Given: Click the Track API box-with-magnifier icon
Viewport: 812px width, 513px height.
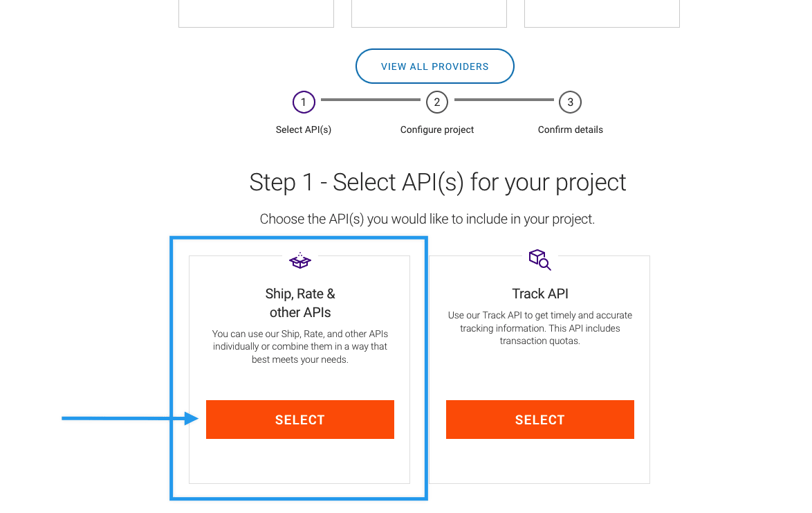Looking at the screenshot, I should pyautogui.click(x=539, y=259).
